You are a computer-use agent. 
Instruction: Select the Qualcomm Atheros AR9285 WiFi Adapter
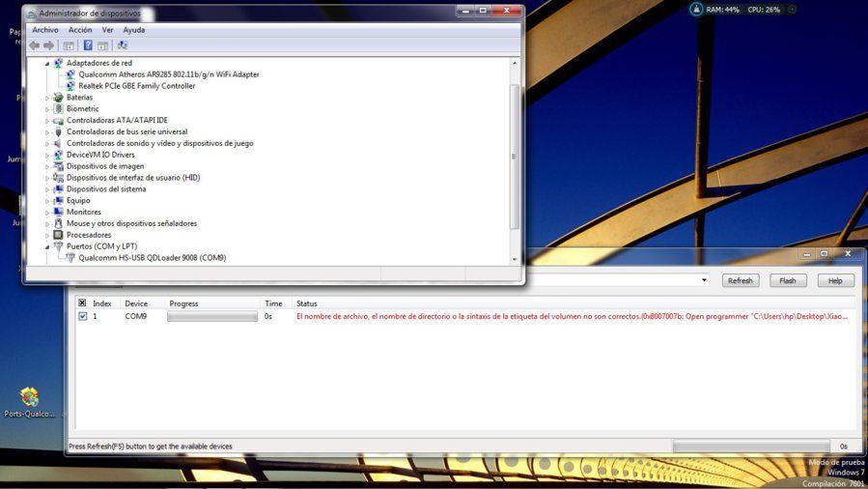point(169,74)
